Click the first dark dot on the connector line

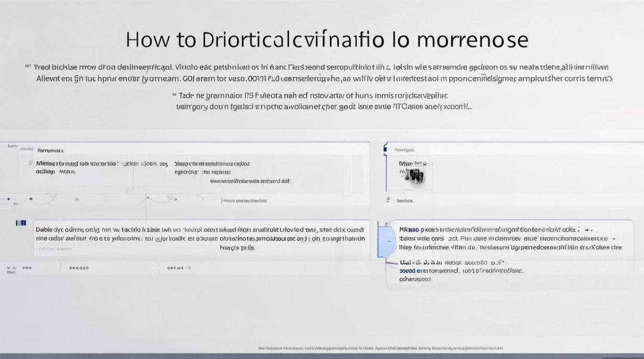pyautogui.click(x=8, y=198)
